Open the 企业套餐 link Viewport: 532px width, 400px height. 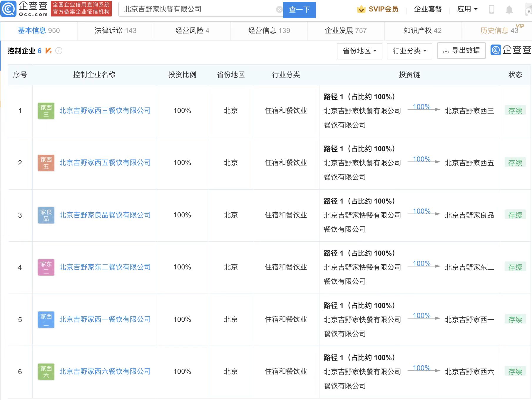tap(428, 9)
